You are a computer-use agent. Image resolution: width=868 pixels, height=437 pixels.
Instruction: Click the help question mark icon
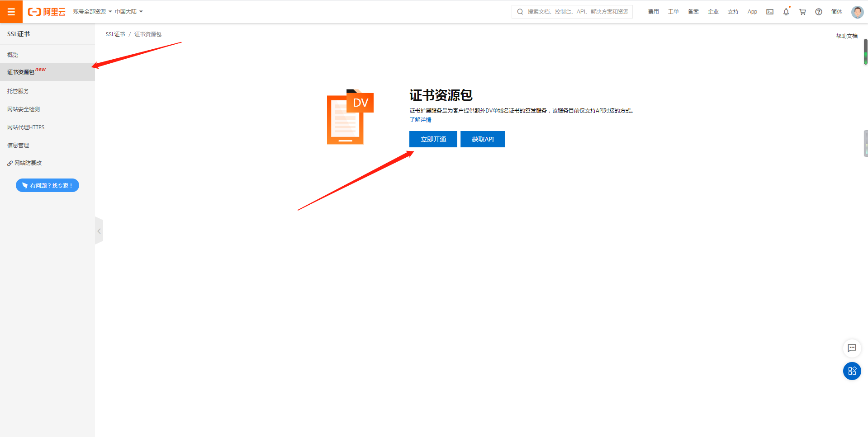(818, 12)
